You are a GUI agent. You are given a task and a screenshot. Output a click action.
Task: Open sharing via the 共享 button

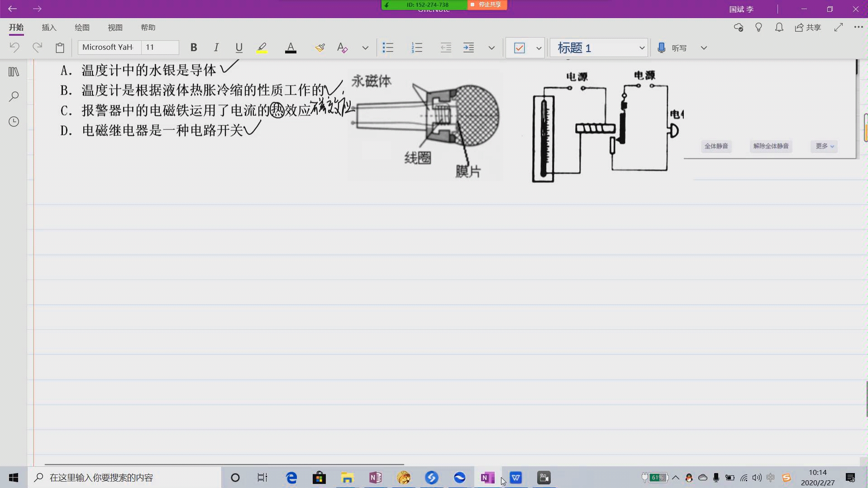click(x=809, y=27)
